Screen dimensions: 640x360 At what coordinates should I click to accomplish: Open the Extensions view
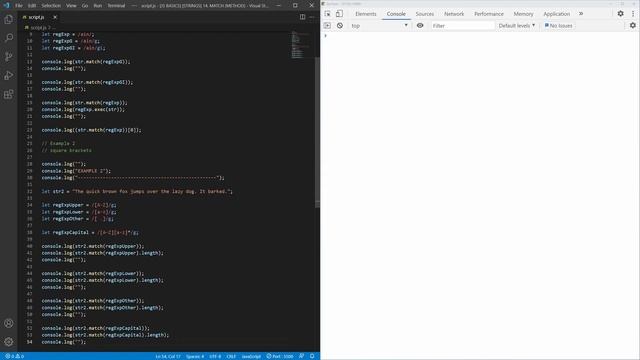(x=9, y=95)
